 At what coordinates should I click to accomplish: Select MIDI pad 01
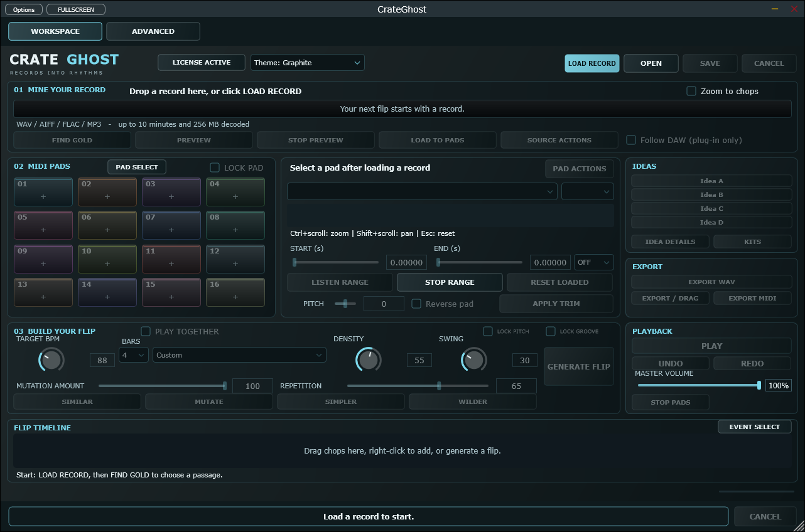coord(43,192)
